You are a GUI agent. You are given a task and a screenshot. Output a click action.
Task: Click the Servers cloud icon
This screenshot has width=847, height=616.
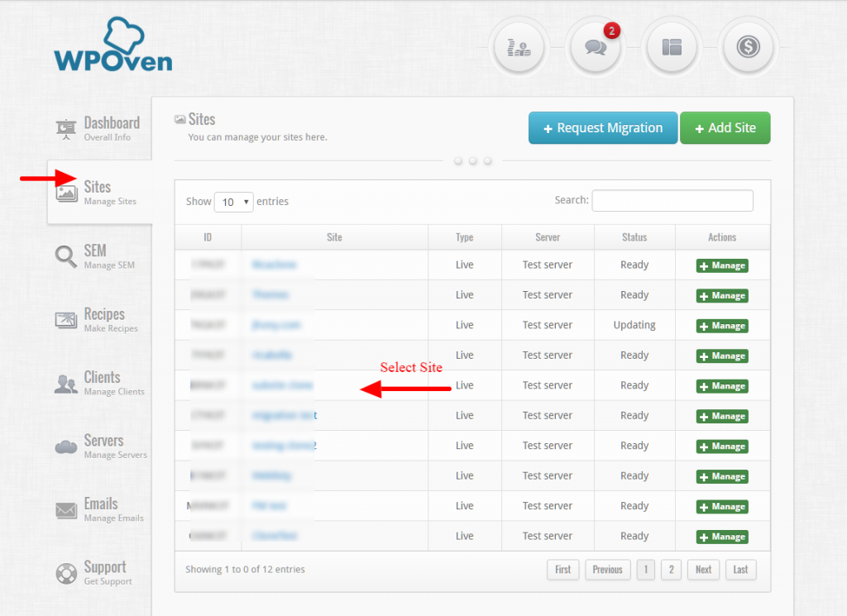(x=66, y=446)
